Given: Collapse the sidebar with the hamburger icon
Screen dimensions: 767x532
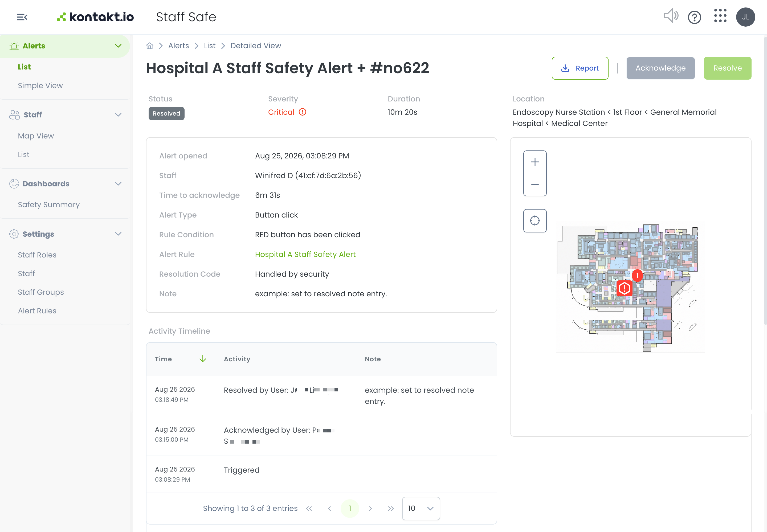Looking at the screenshot, I should [22, 17].
